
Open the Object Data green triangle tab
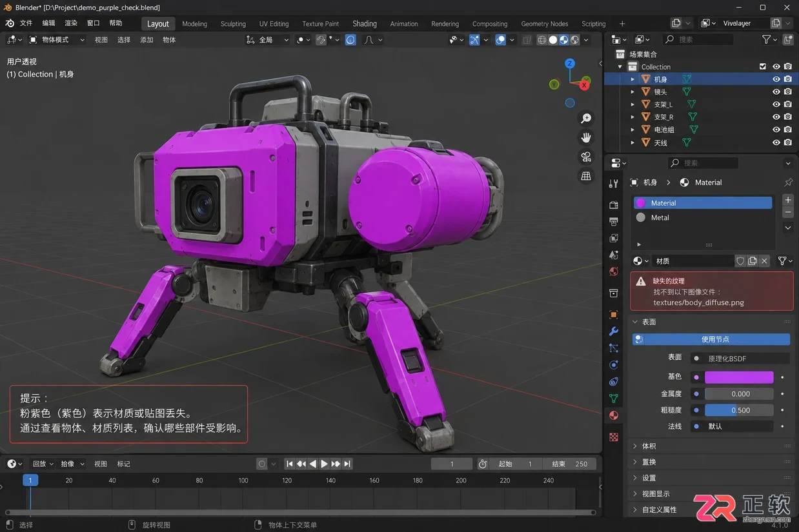(x=614, y=399)
